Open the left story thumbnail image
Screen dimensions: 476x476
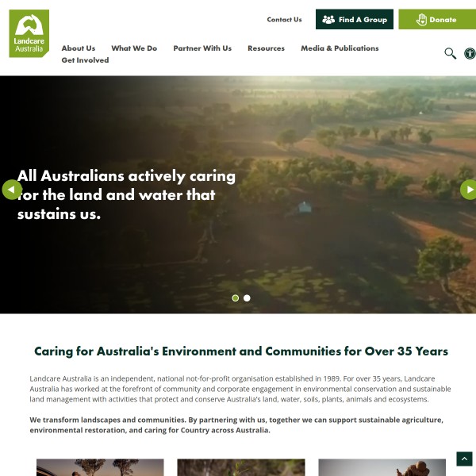click(100, 467)
